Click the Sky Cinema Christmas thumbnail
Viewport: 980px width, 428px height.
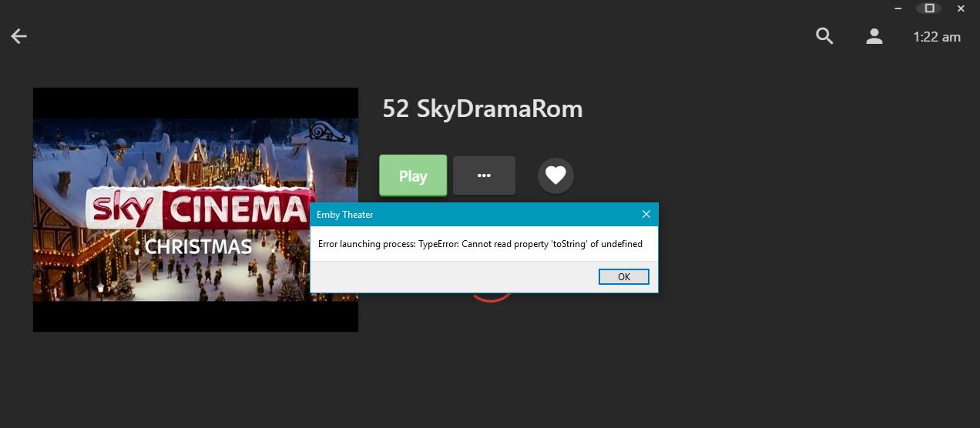[x=196, y=209]
